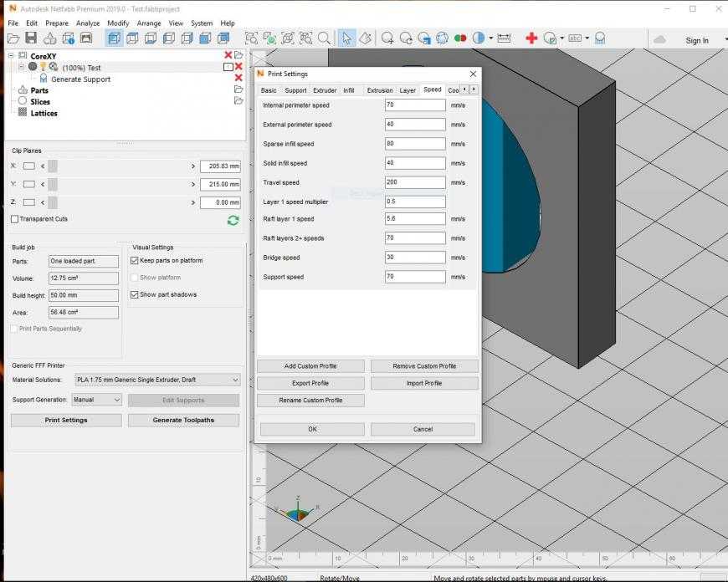The height and width of the screenshot is (582, 728).
Task: Enable the X clip plane checkbox
Action: 28,166
